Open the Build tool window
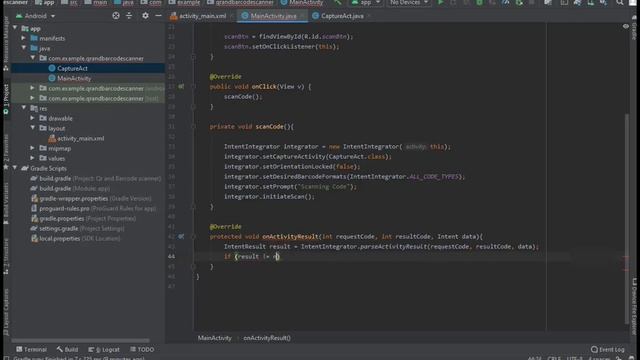 (67, 349)
